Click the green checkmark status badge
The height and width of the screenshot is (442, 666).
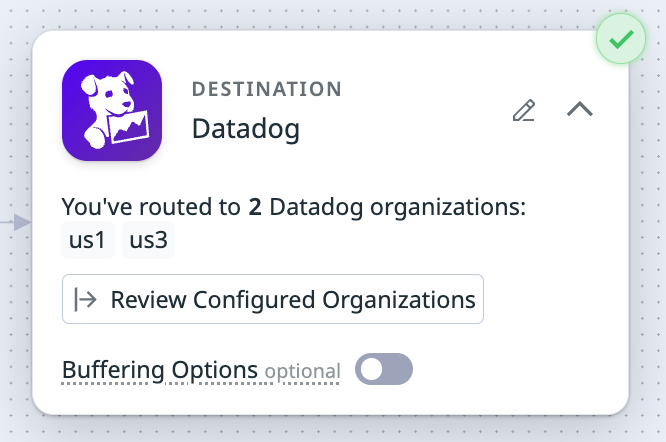click(x=621, y=40)
